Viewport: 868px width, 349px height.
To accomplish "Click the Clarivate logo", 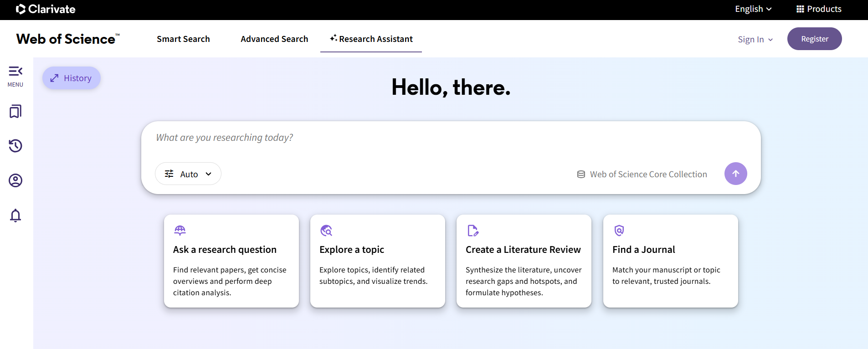I will coord(46,9).
